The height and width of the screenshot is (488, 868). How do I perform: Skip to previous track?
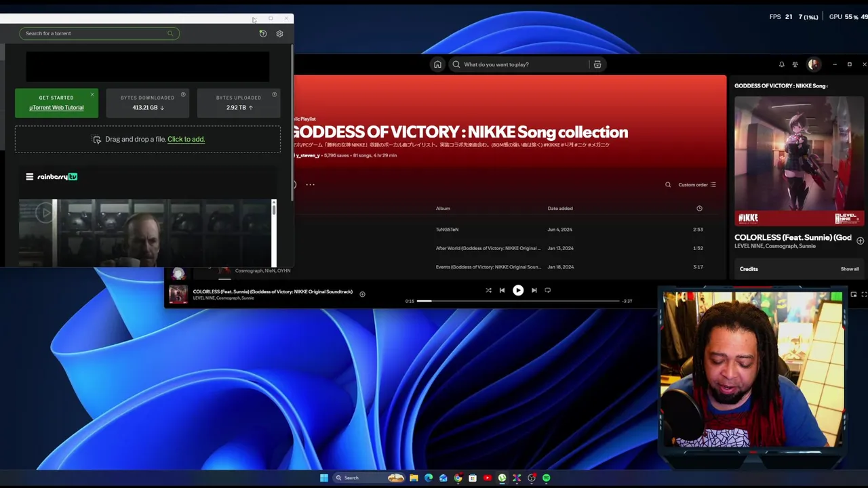[502, 290]
